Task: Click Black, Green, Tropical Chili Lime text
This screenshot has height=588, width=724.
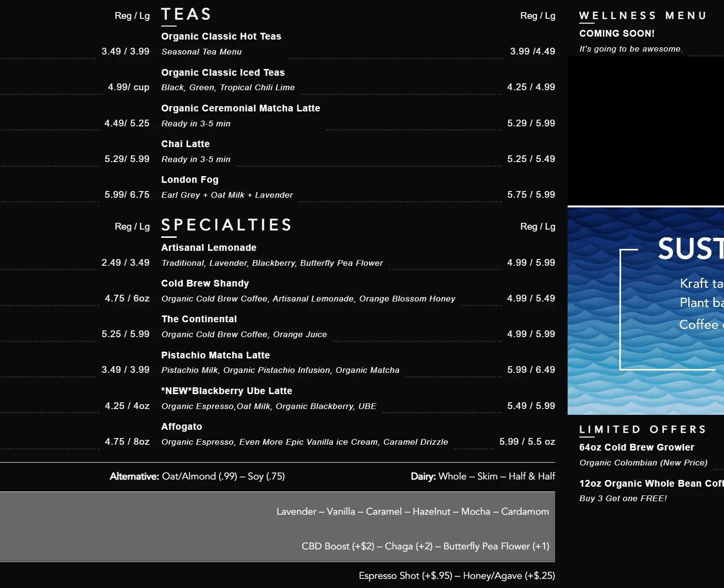Action: pos(228,87)
